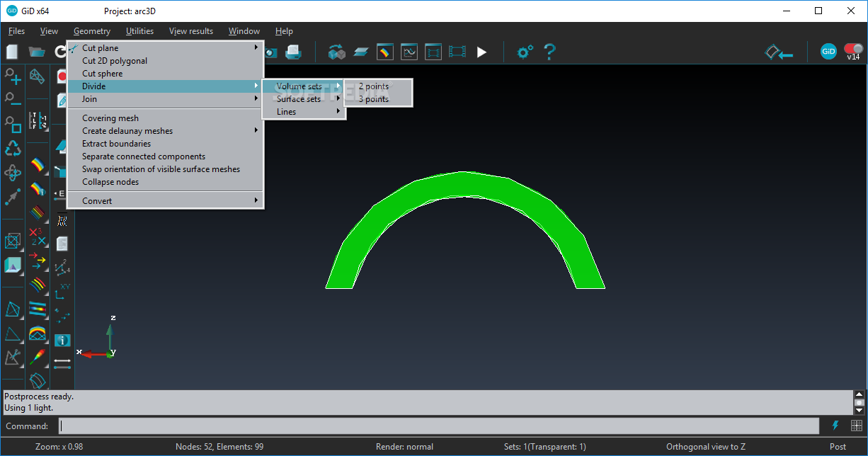Choose Covering mesh
This screenshot has width=868, height=456.
165,118
